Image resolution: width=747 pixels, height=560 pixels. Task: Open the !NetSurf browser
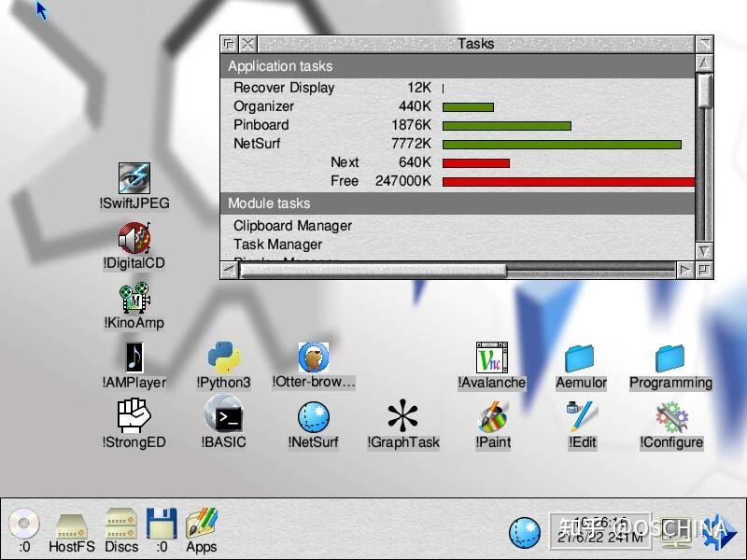click(x=312, y=418)
